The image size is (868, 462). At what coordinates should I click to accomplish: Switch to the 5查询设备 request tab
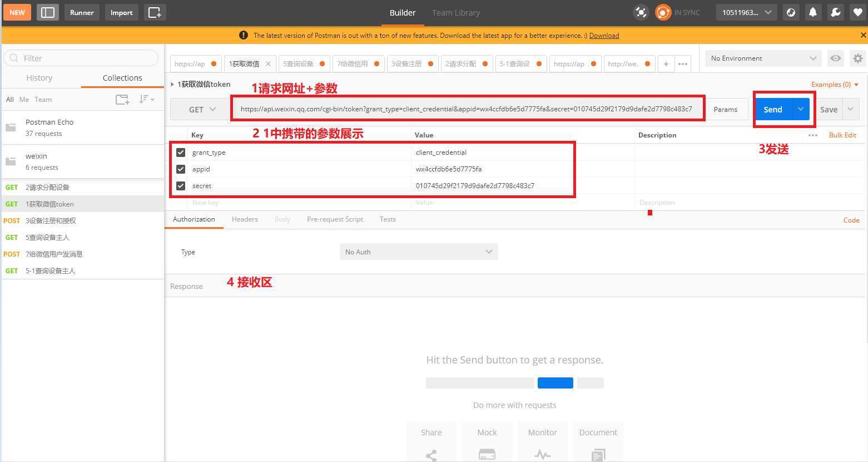pyautogui.click(x=304, y=63)
